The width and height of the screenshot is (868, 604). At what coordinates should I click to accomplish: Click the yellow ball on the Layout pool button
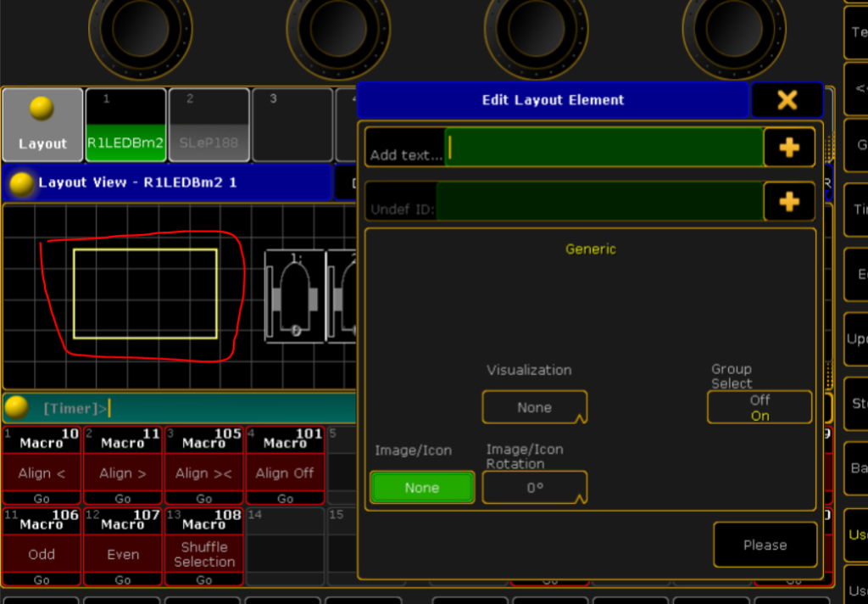coord(42,108)
